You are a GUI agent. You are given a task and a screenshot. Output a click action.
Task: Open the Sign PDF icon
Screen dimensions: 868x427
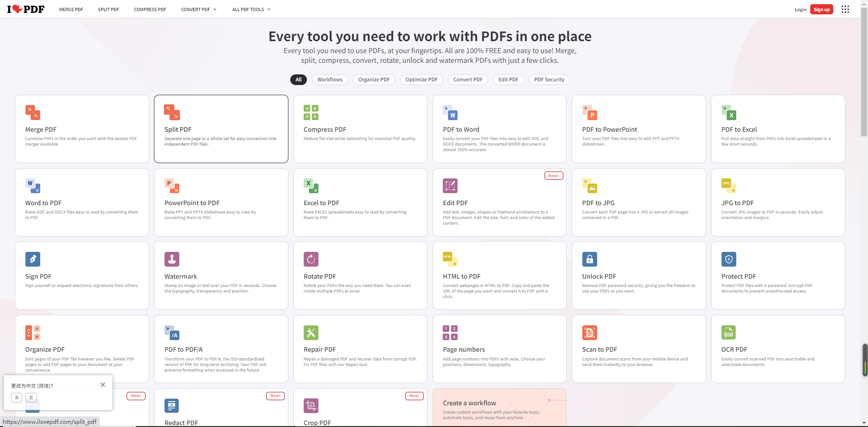[x=33, y=259]
